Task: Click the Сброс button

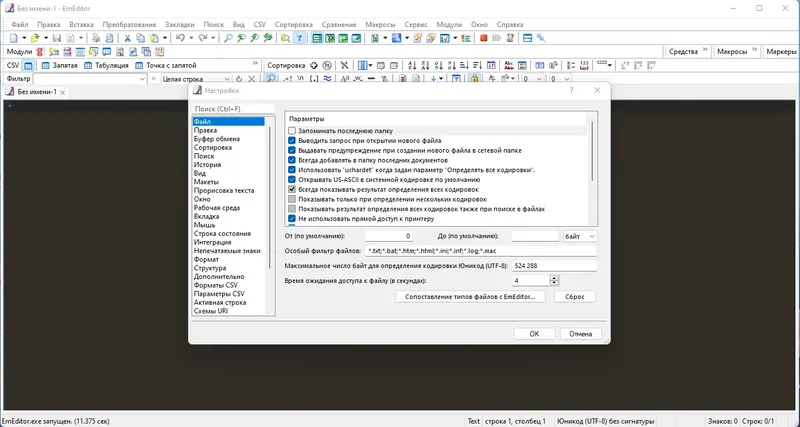Action: pos(574,297)
